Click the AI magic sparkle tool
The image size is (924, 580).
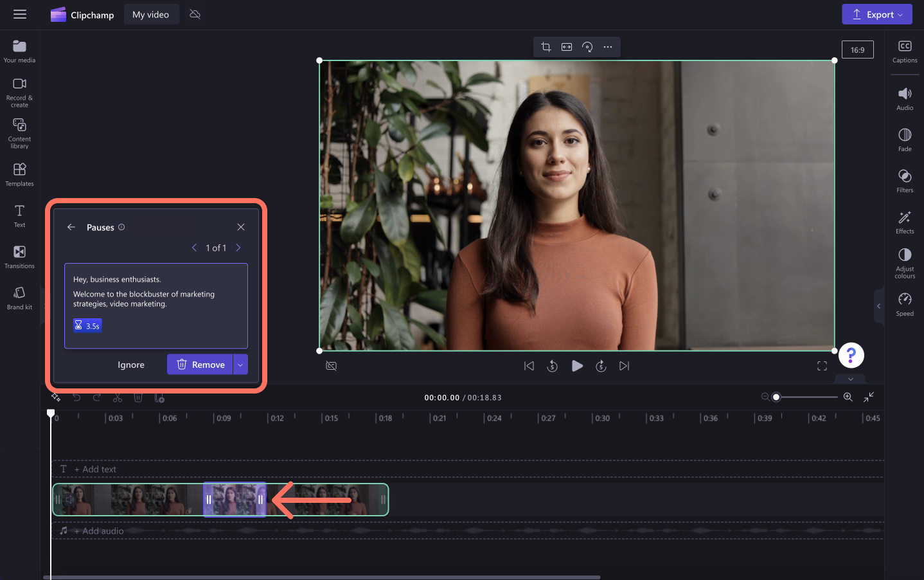(x=56, y=397)
